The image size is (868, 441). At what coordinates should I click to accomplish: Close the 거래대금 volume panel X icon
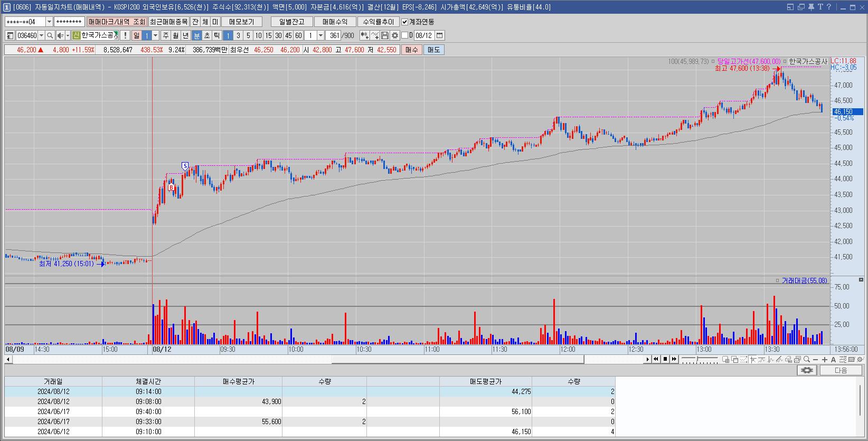[861, 280]
